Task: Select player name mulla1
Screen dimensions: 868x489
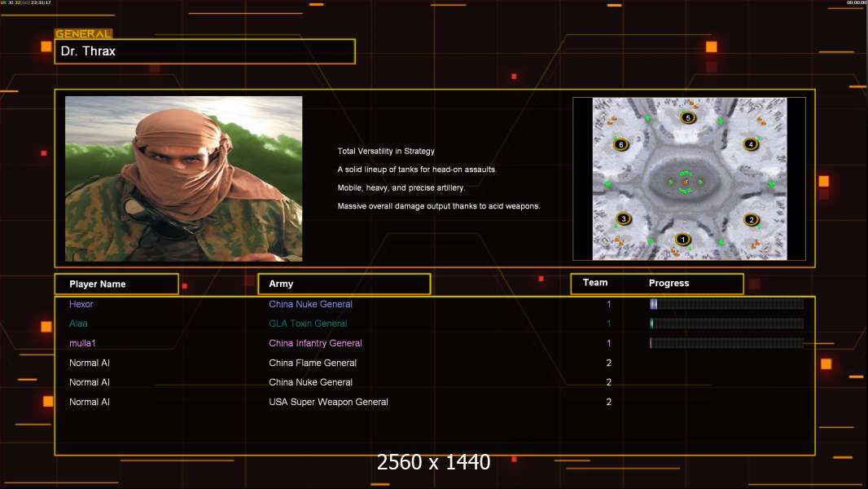Action: [82, 343]
